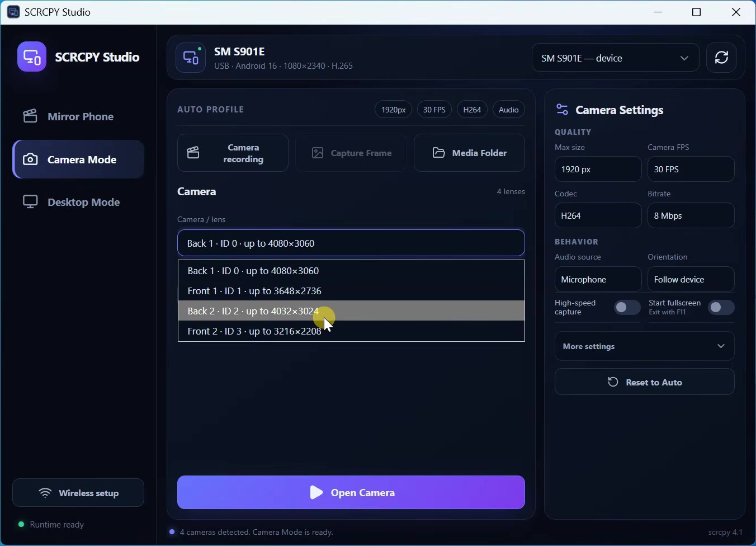The height and width of the screenshot is (546, 756).
Task: Click the Open Camera button
Action: coord(352,492)
